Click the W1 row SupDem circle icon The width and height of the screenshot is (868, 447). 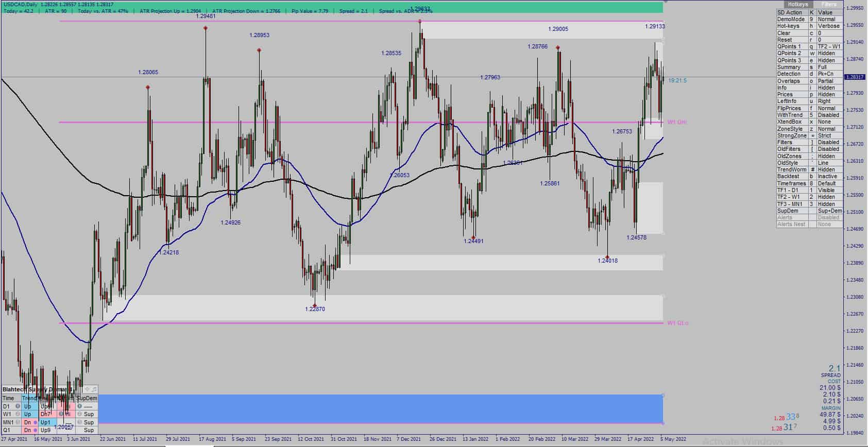point(79,414)
